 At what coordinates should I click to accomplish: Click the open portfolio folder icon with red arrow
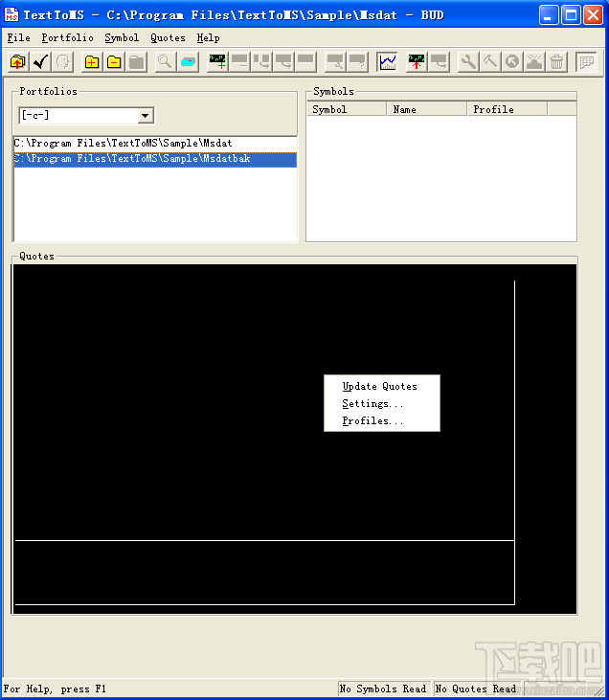(x=18, y=62)
